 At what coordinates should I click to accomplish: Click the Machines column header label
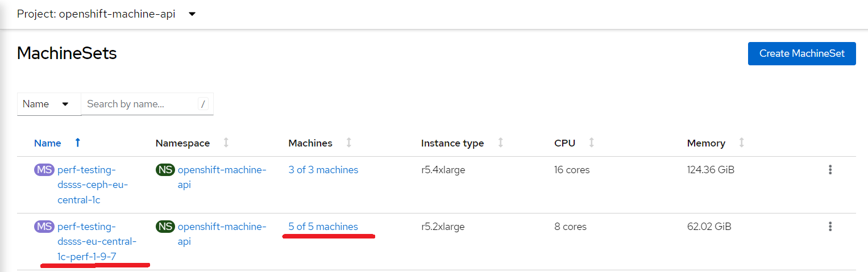tap(310, 143)
